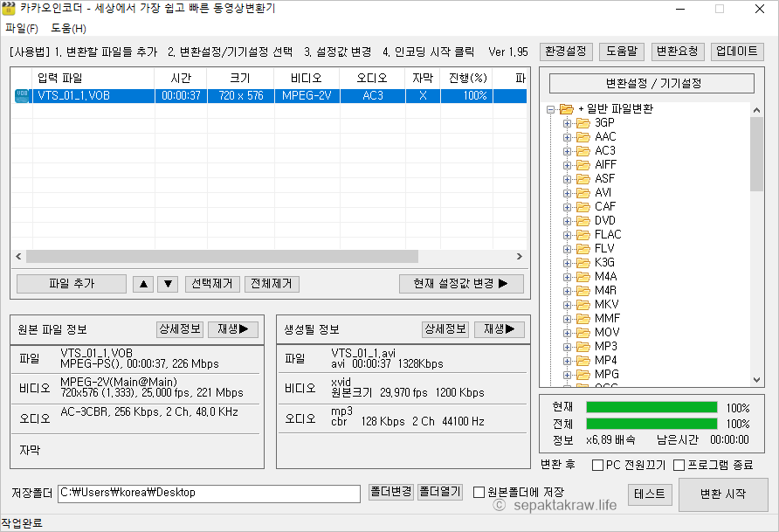Move the selected file up with the ▲ arrow
Image resolution: width=779 pixels, height=532 pixels.
pos(143,283)
